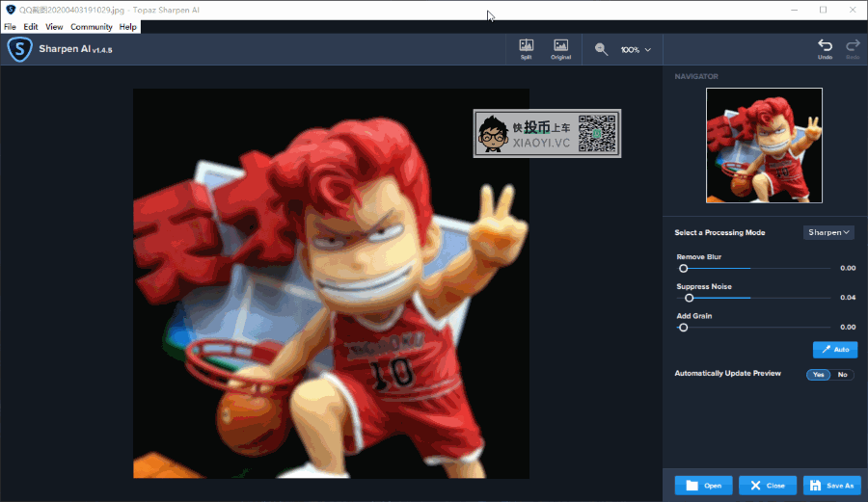Click the Auto settings button
The height and width of the screenshot is (502, 868).
tap(835, 350)
